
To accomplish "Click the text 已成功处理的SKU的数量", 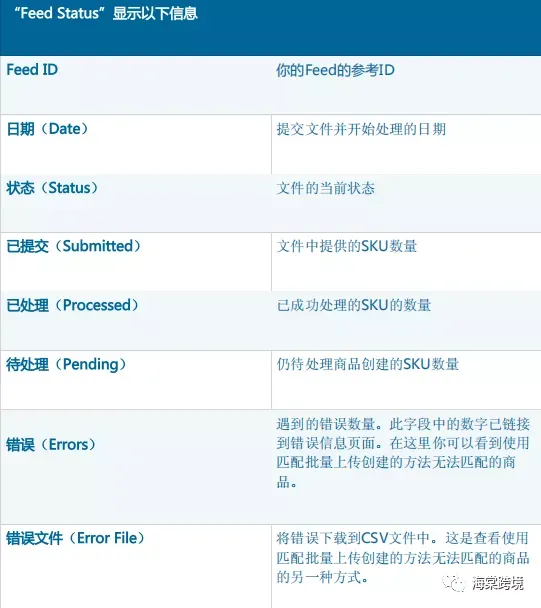I will 354,305.
